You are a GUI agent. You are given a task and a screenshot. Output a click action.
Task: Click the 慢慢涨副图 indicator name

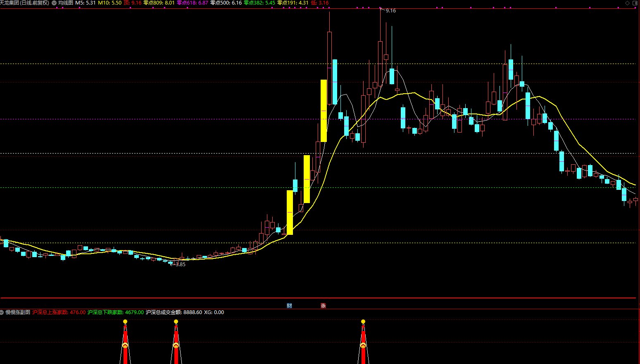18,312
